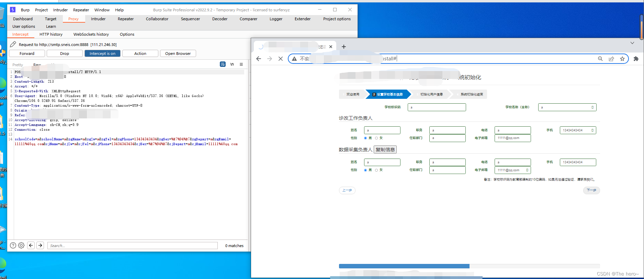Open the proxy Options sub-tab
Screen dimensions: 644x279
tap(127, 34)
